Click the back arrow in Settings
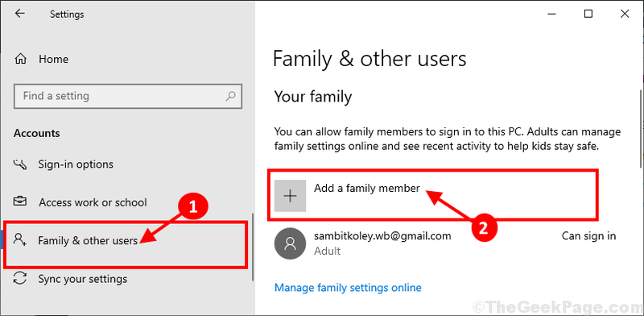 (19, 14)
